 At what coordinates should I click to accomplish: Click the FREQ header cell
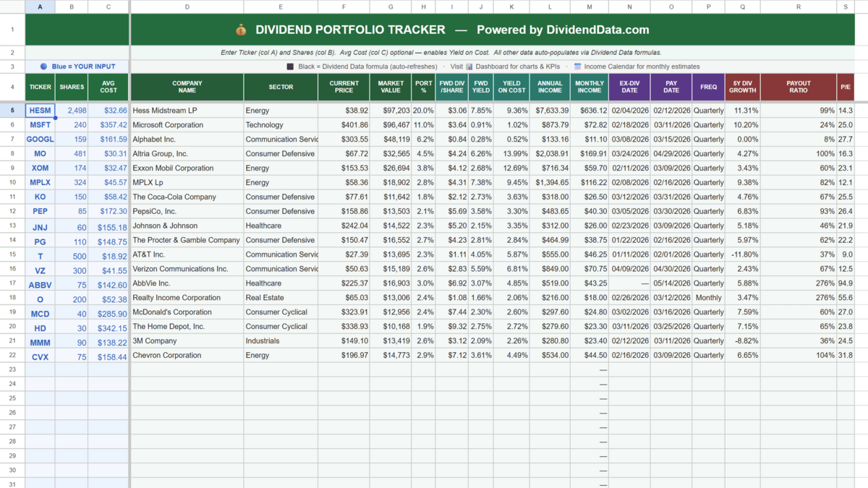[x=708, y=87]
